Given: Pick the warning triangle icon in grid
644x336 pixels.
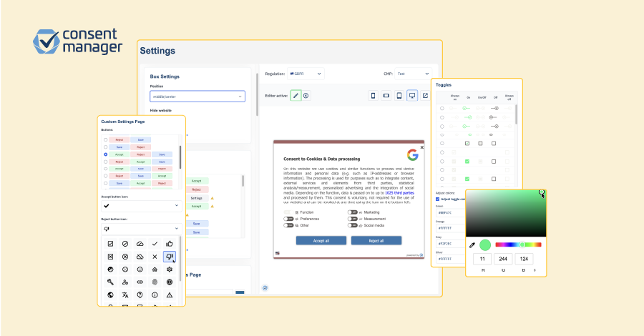Looking at the screenshot, I should click(x=170, y=295).
